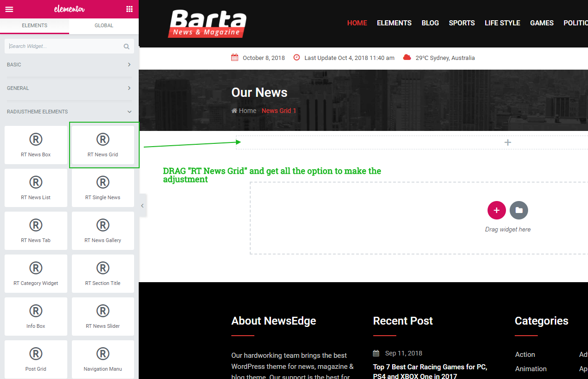Click the home icon in breadcrumb
The width and height of the screenshot is (588, 379).
(234, 111)
